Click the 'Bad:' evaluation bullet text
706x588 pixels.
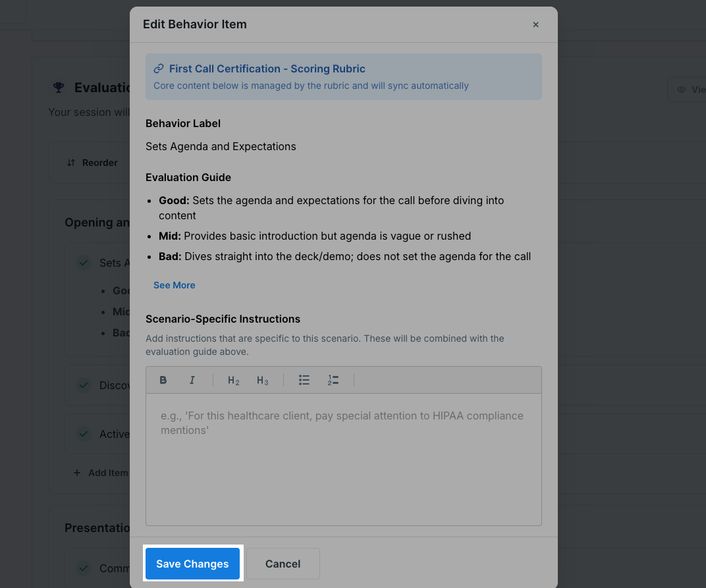(x=344, y=256)
